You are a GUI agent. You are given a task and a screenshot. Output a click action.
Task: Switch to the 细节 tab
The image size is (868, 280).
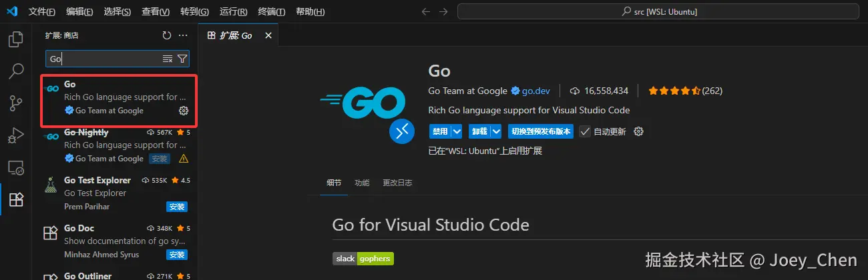coord(334,183)
